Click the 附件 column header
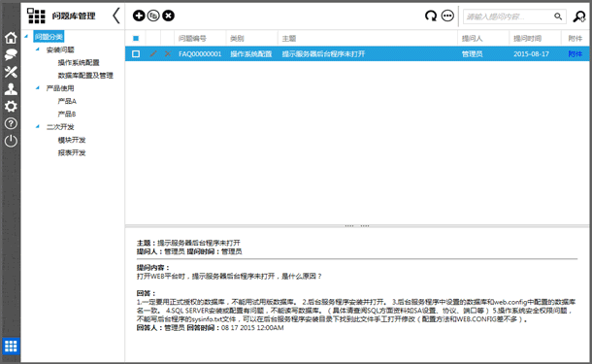Image resolution: width=592 pixels, height=364 pixels. tap(575, 38)
